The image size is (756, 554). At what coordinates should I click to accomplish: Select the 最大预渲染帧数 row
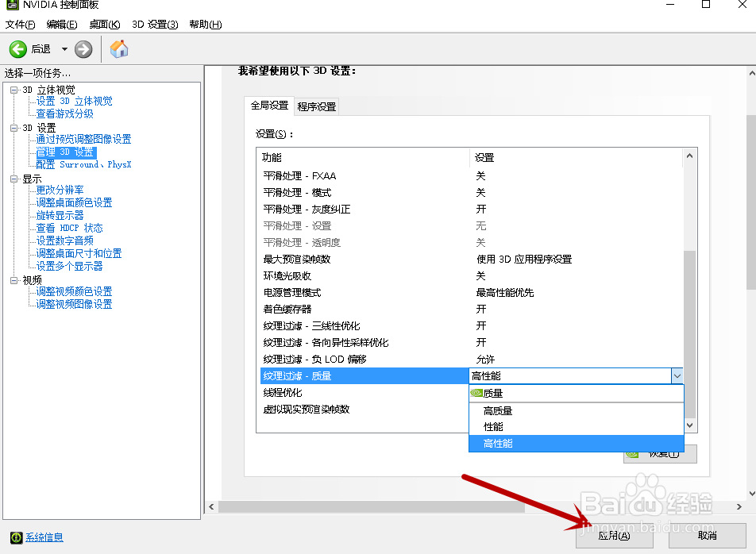471,260
